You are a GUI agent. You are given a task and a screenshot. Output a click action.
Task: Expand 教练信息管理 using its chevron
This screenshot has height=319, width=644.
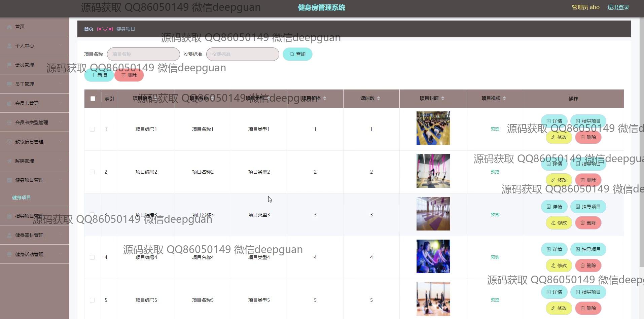(x=61, y=141)
